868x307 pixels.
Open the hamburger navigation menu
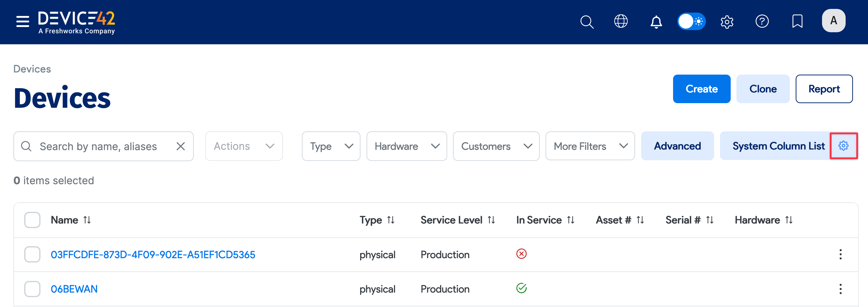(22, 21)
